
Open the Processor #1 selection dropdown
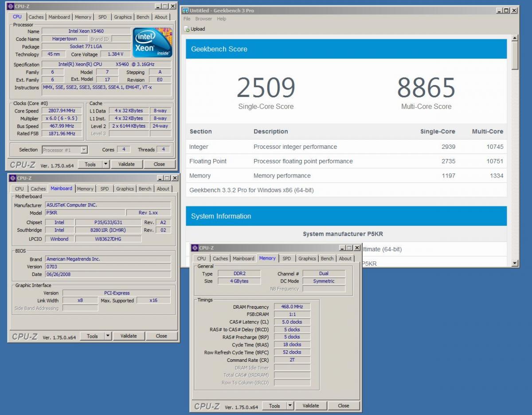click(65, 150)
